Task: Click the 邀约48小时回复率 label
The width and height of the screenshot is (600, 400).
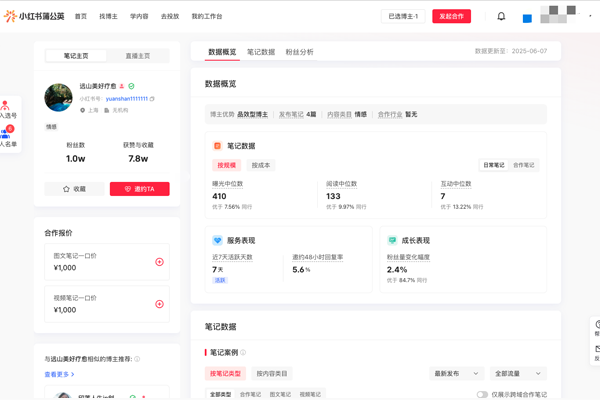Action: pos(318,257)
